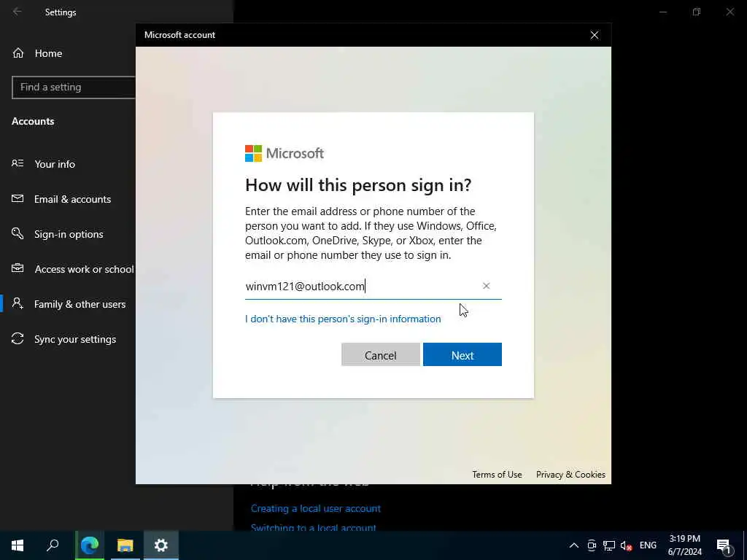
Task: Open the taskbar clock showing 3:19 PM
Action: 684,545
